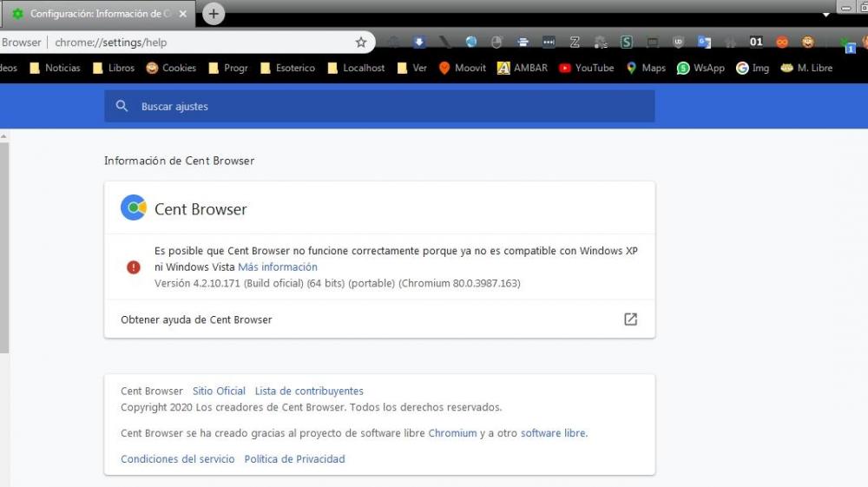
Task: Select the Configuración: Información tab
Action: [98, 14]
